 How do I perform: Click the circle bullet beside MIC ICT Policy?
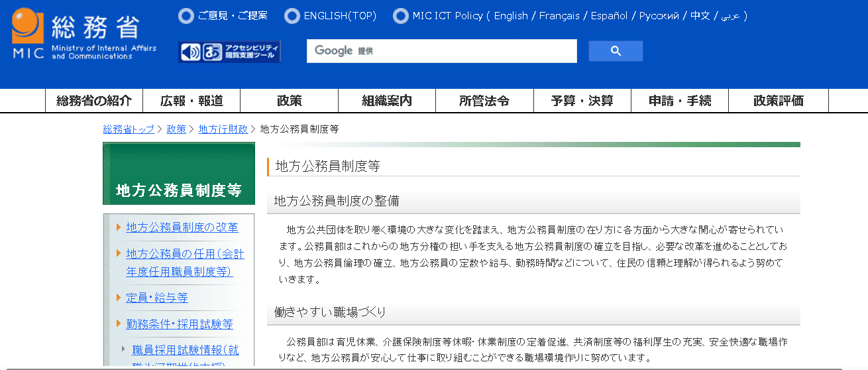400,16
